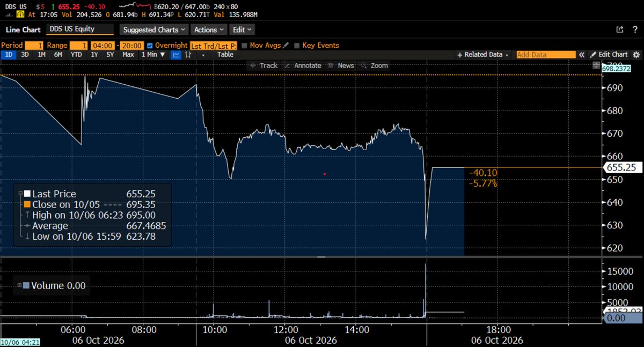Expand the Volume legend box
Screen dimensions: 644x347
(x=20, y=286)
